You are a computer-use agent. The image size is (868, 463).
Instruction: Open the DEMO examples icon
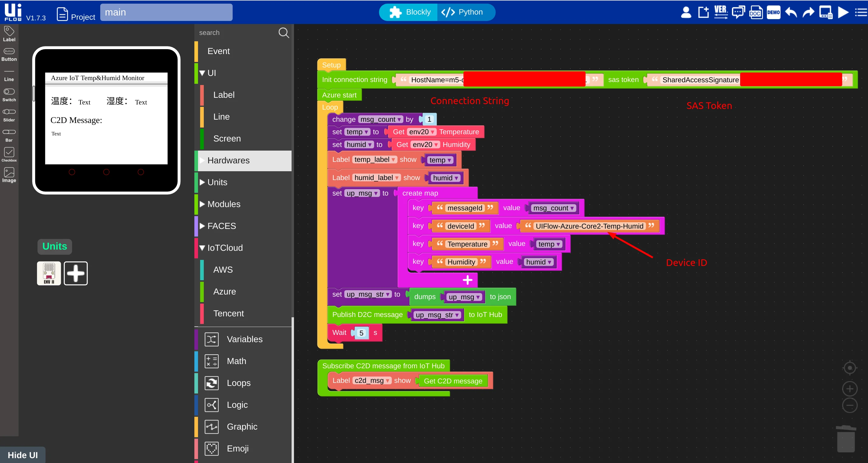773,12
